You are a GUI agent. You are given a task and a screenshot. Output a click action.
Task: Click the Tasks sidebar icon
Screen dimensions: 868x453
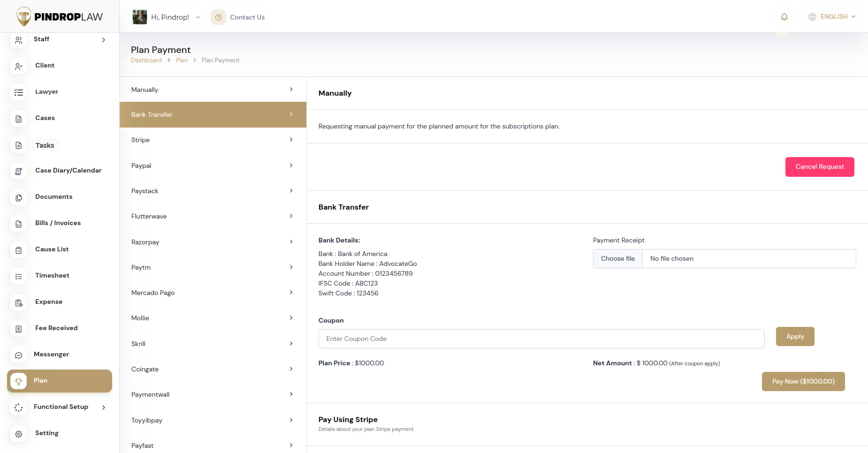tap(18, 145)
